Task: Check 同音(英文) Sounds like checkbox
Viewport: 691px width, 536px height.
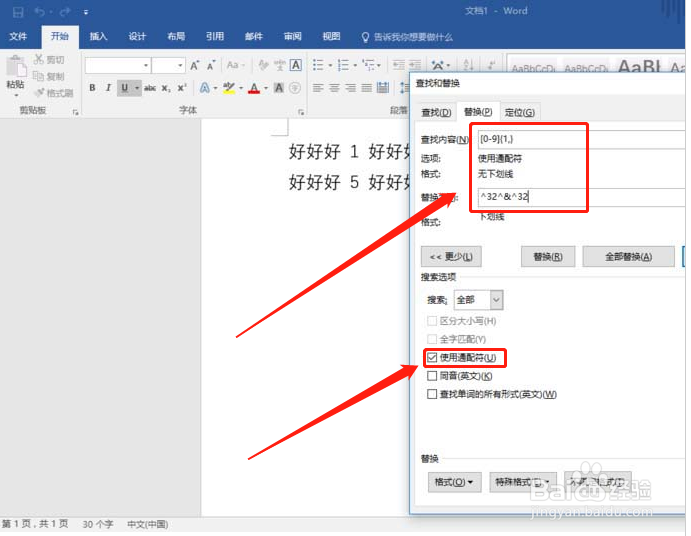Action: click(432, 376)
